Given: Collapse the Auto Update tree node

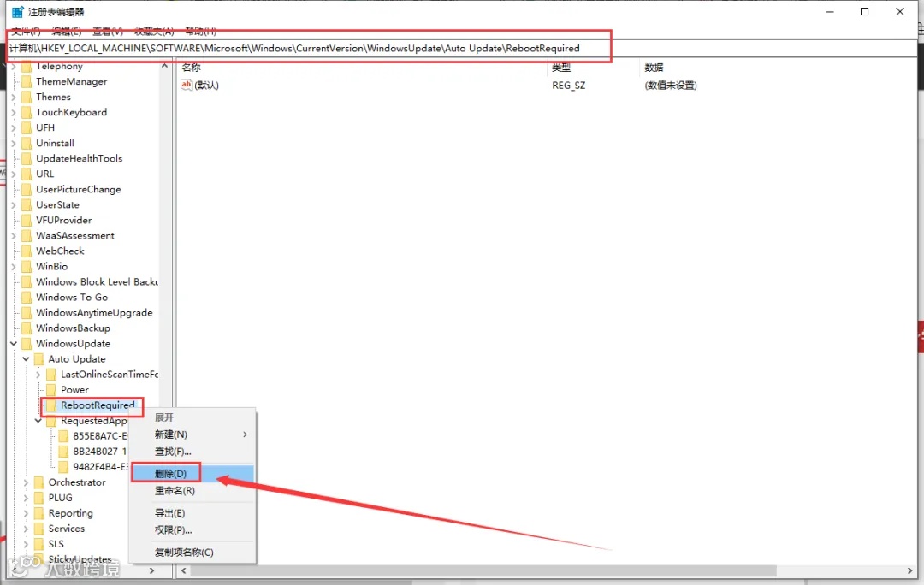Looking at the screenshot, I should click(26, 358).
